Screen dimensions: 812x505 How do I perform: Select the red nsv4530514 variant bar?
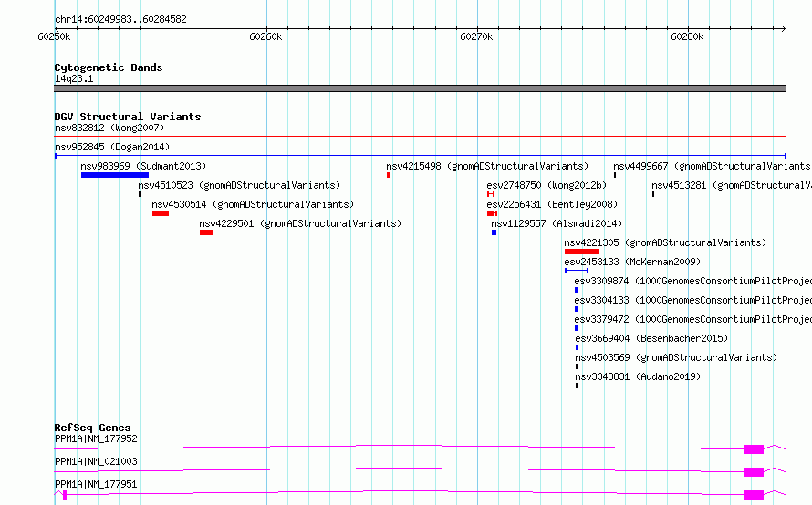pos(161,213)
